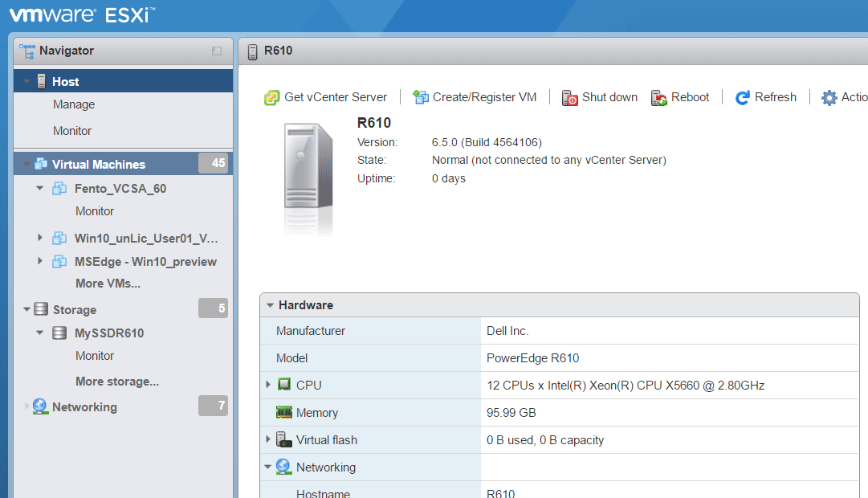Screen dimensions: 868x498
Task: Expand the Win10_unLic_User01 VM node
Action: pos(40,238)
